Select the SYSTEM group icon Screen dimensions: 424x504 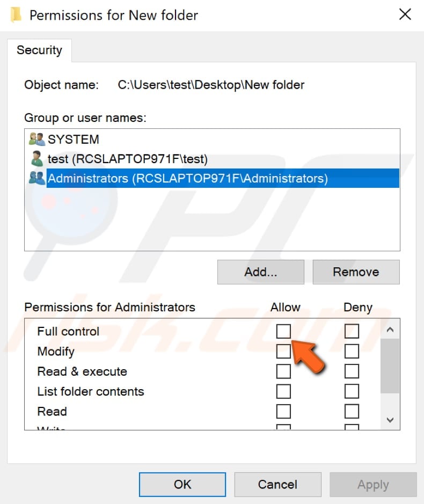36,140
